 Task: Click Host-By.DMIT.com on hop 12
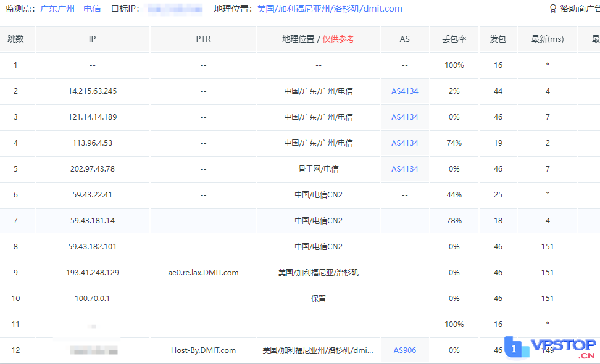pyautogui.click(x=203, y=350)
